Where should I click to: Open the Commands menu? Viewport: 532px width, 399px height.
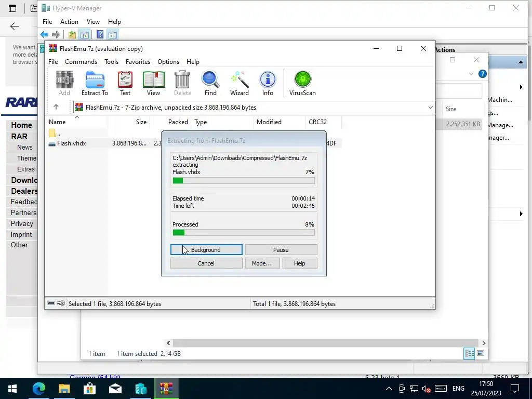click(81, 62)
